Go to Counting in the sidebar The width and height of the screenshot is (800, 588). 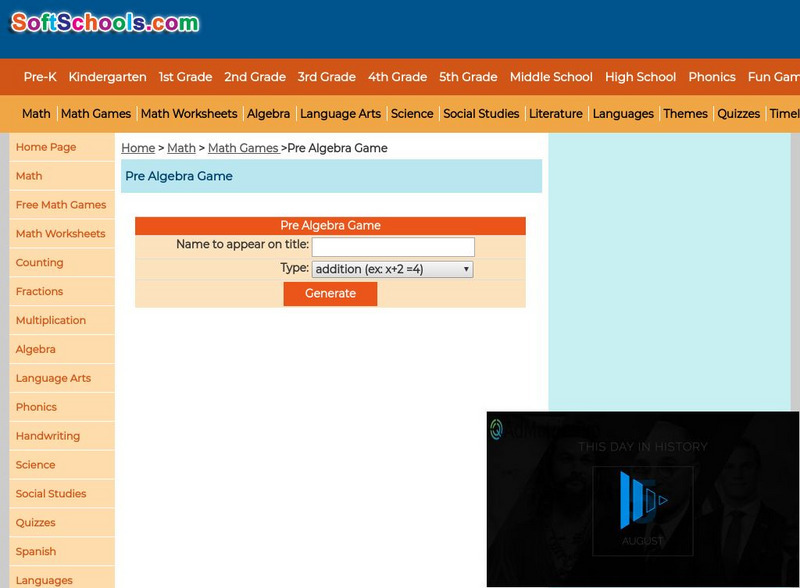[x=62, y=262]
